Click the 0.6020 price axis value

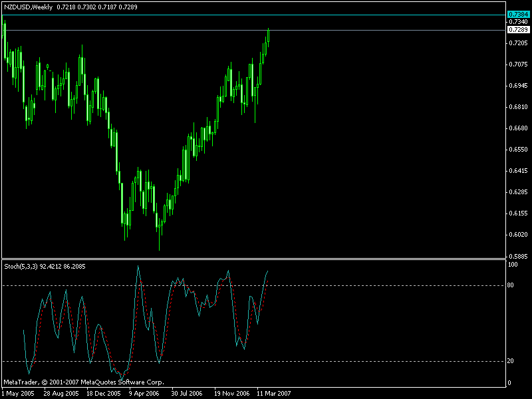(x=519, y=235)
